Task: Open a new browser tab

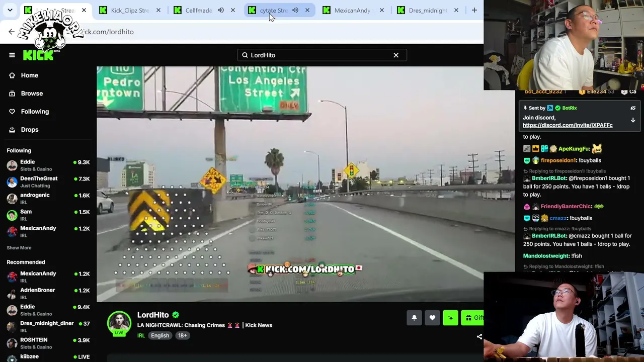Action: click(474, 10)
